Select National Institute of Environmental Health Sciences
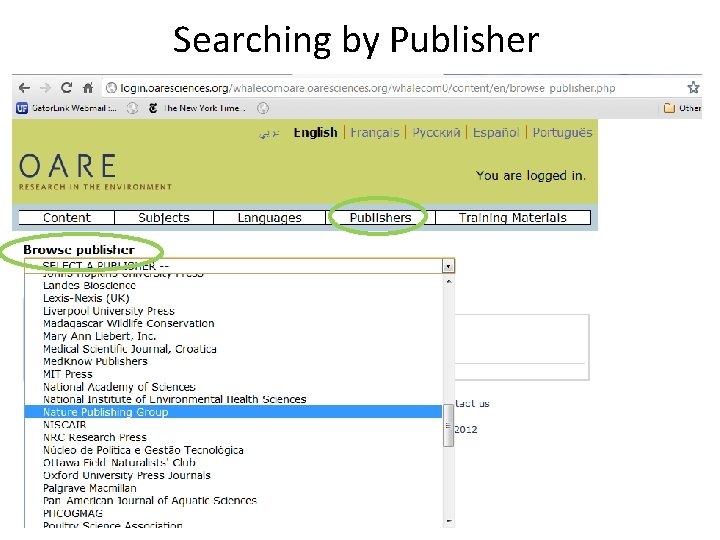 pos(233,399)
